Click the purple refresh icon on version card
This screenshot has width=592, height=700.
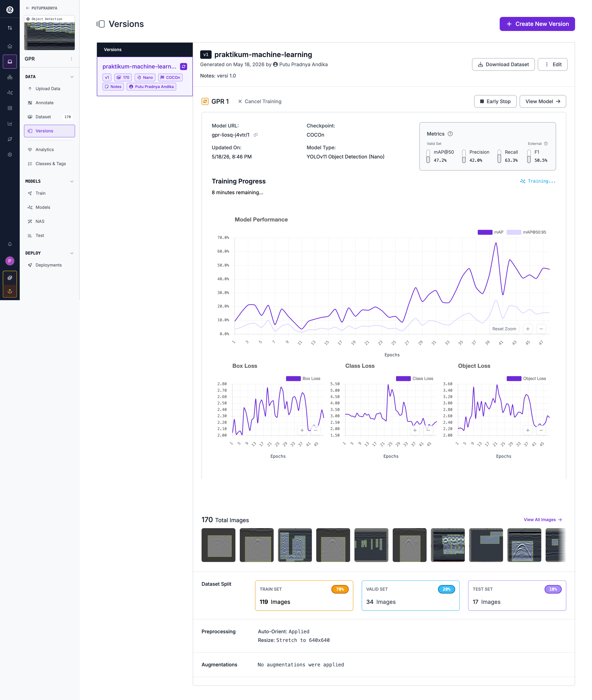pyautogui.click(x=184, y=66)
